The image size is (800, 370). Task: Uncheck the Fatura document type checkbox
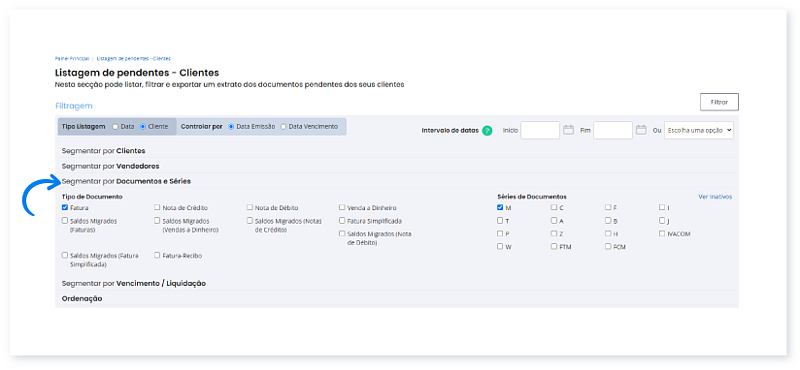[65, 208]
